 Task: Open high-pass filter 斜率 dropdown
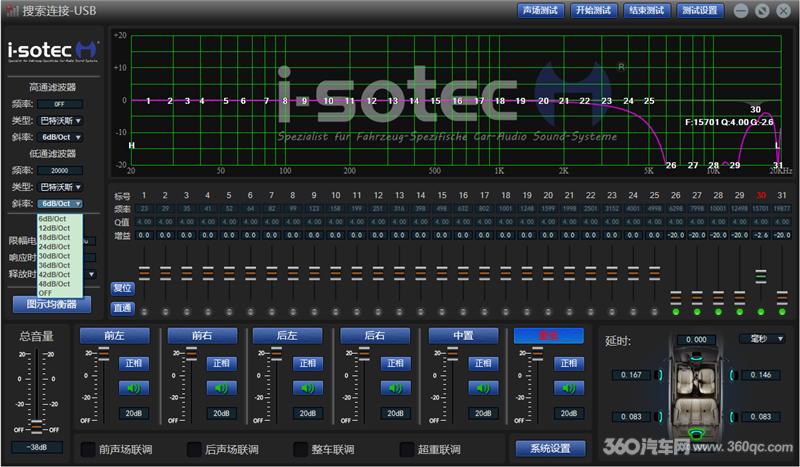click(x=60, y=137)
